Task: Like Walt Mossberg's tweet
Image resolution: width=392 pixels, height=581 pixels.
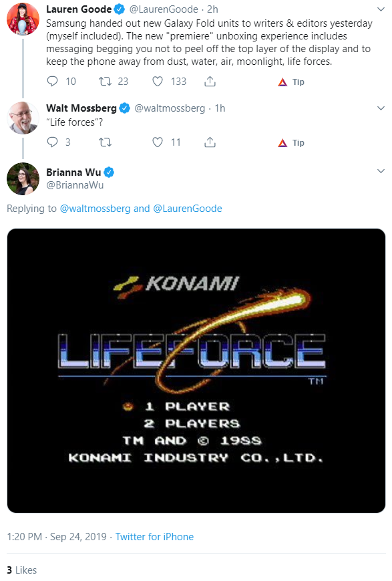Action: point(158,142)
